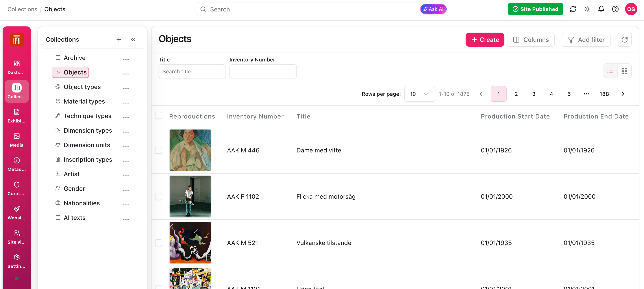Switch to grid view
The image size is (644, 289).
[x=624, y=71]
